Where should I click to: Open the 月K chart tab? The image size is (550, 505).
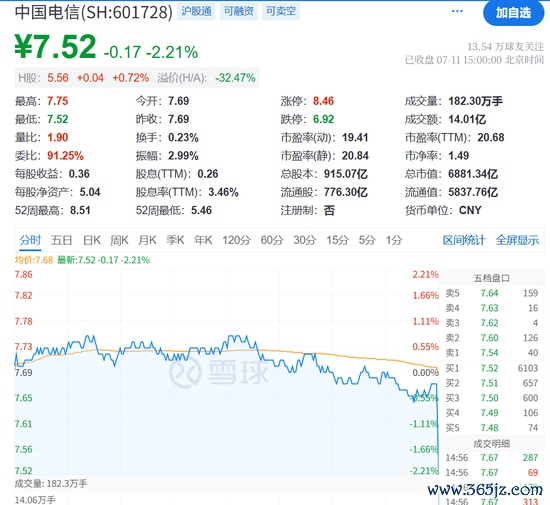coord(147,240)
